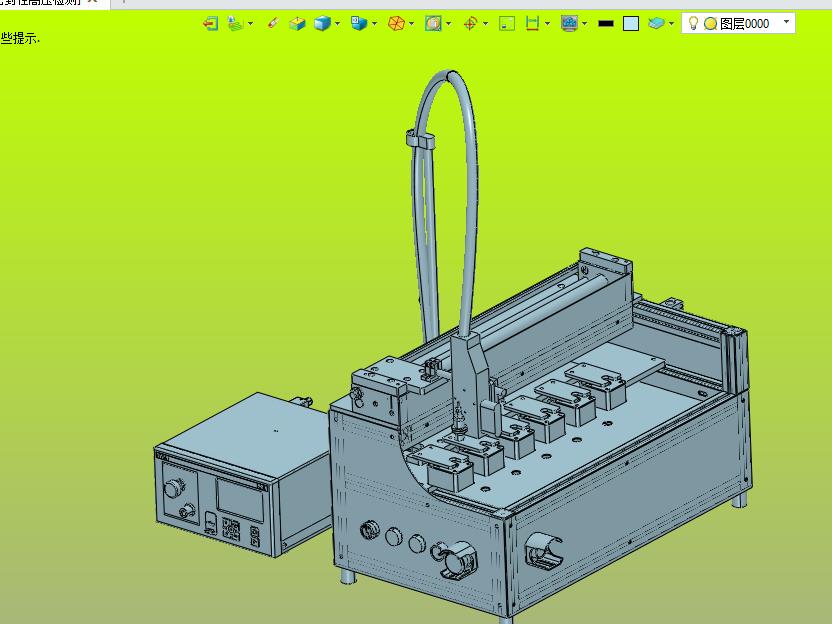Click the yellow circle layer state icon
This screenshot has width=832, height=624.
pyautogui.click(x=710, y=23)
